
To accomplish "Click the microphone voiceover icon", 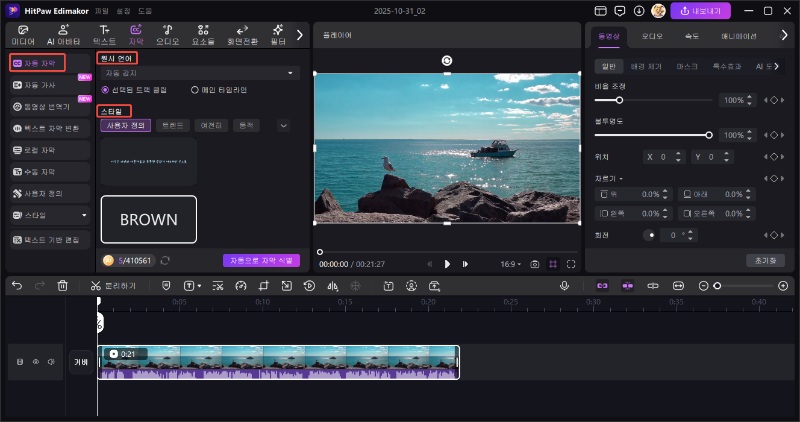I will 565,286.
